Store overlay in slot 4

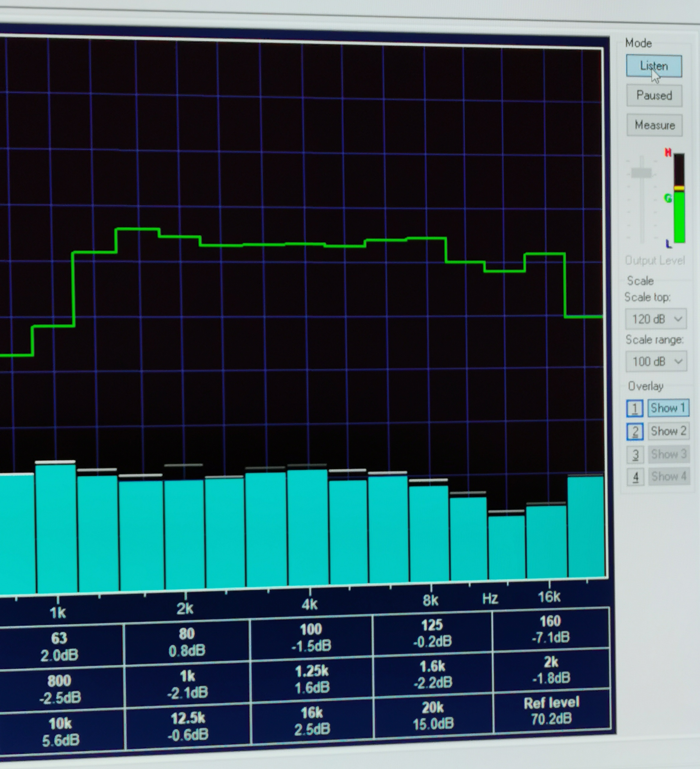[x=636, y=477]
